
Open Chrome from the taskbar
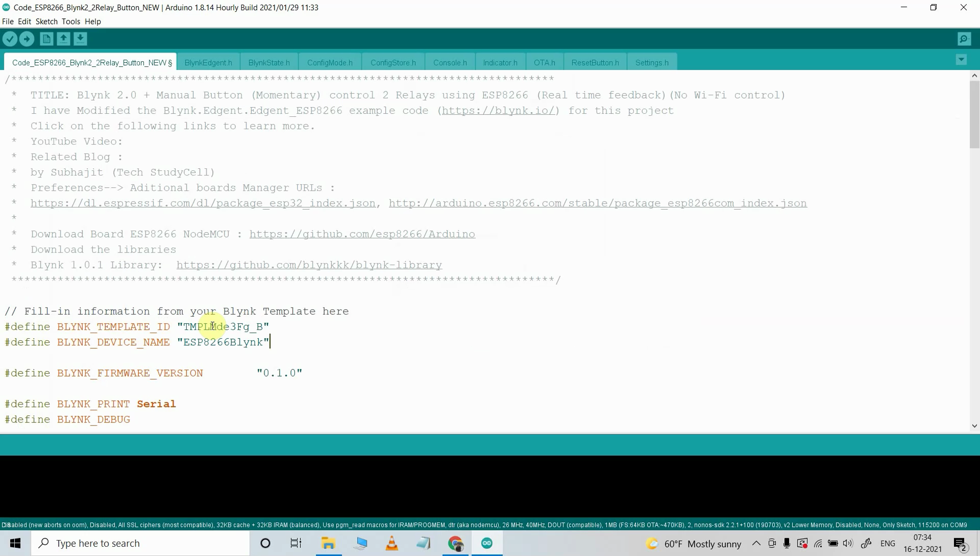(x=455, y=543)
